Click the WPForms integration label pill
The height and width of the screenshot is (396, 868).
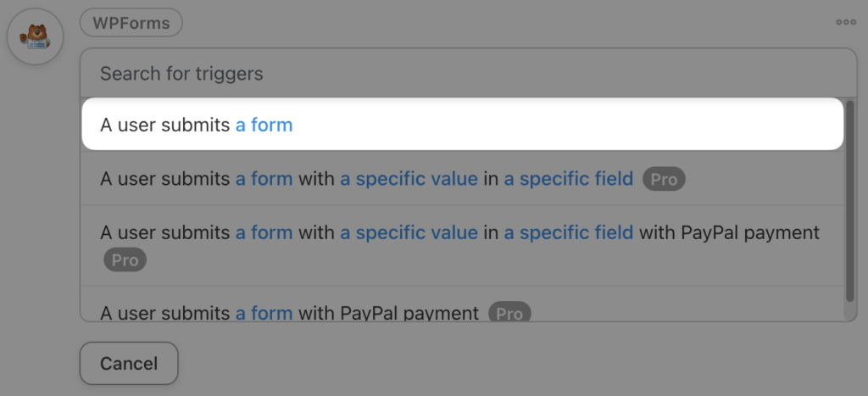coord(131,23)
